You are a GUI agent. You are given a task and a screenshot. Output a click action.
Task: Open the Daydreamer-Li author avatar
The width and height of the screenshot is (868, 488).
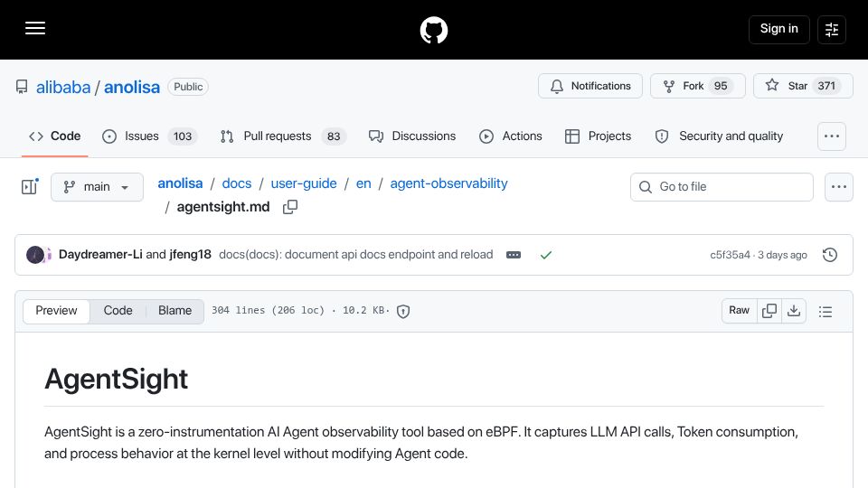tap(35, 255)
